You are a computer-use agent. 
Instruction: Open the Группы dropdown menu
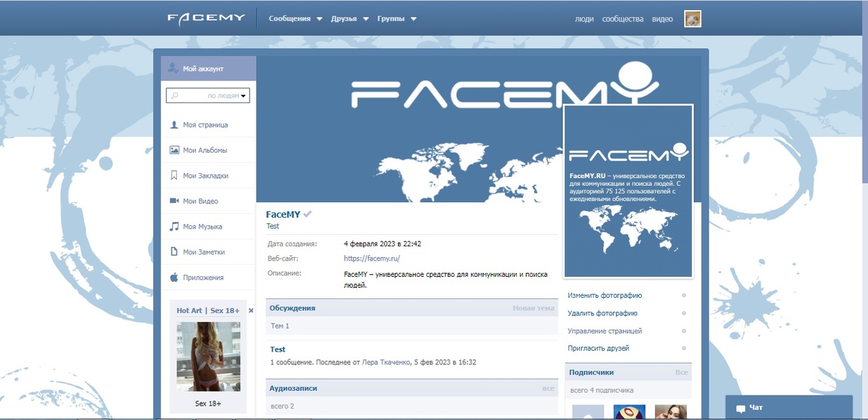[397, 19]
